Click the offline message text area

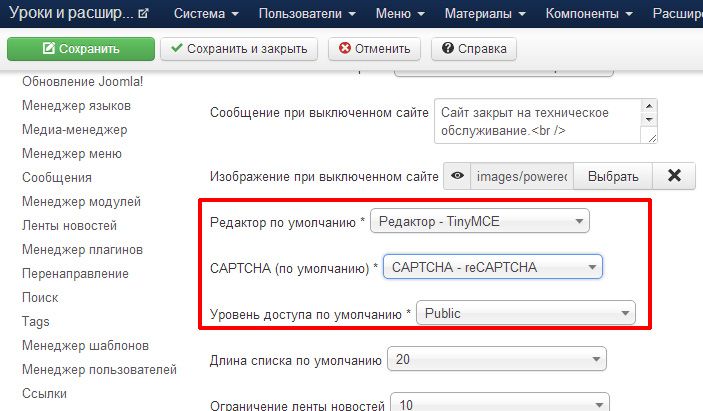(x=537, y=122)
